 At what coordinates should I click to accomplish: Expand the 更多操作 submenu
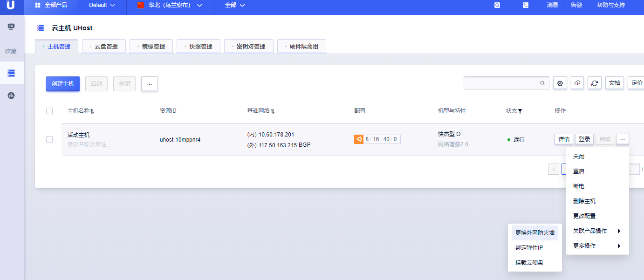coord(597,246)
